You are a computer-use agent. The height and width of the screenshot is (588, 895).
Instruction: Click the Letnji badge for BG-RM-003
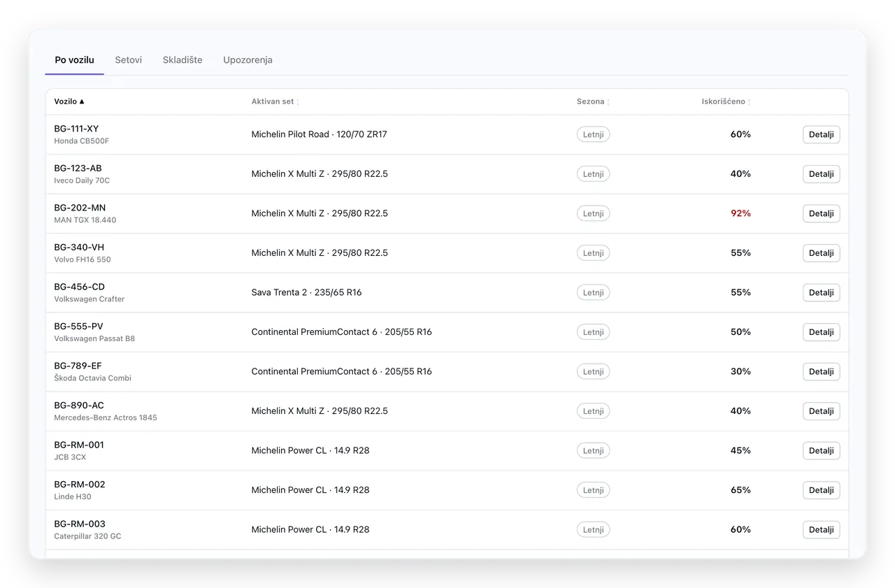pyautogui.click(x=593, y=529)
